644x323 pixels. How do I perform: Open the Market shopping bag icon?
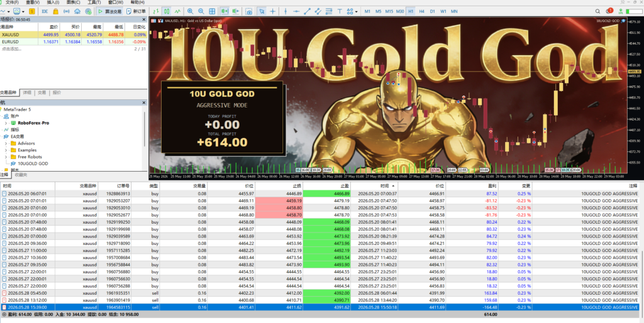pyautogui.click(x=56, y=11)
